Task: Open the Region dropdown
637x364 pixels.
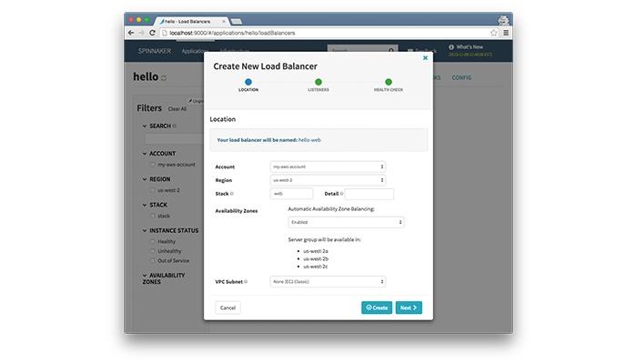Action: [328, 180]
